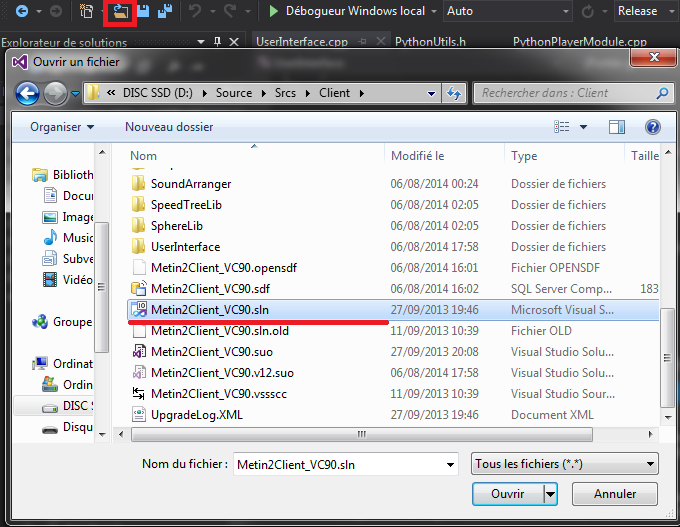The image size is (680, 527).
Task: Open the Auto configuration combo box
Action: coord(507,11)
